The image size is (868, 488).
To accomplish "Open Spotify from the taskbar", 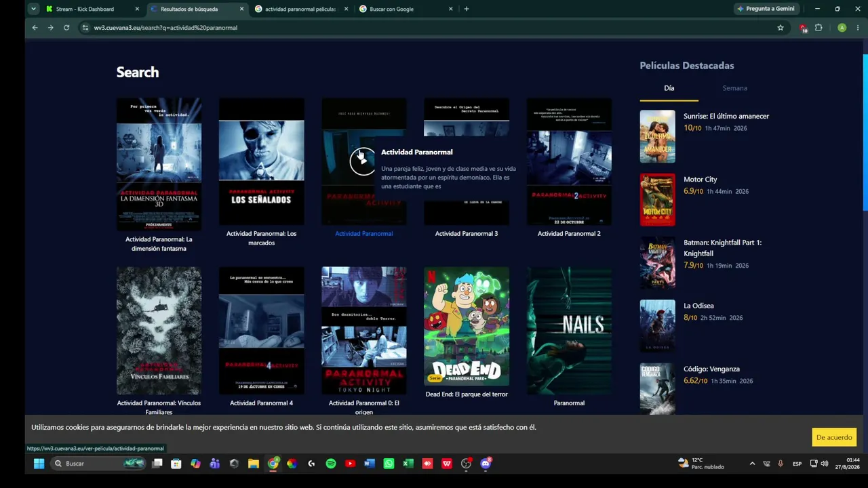I will click(331, 464).
